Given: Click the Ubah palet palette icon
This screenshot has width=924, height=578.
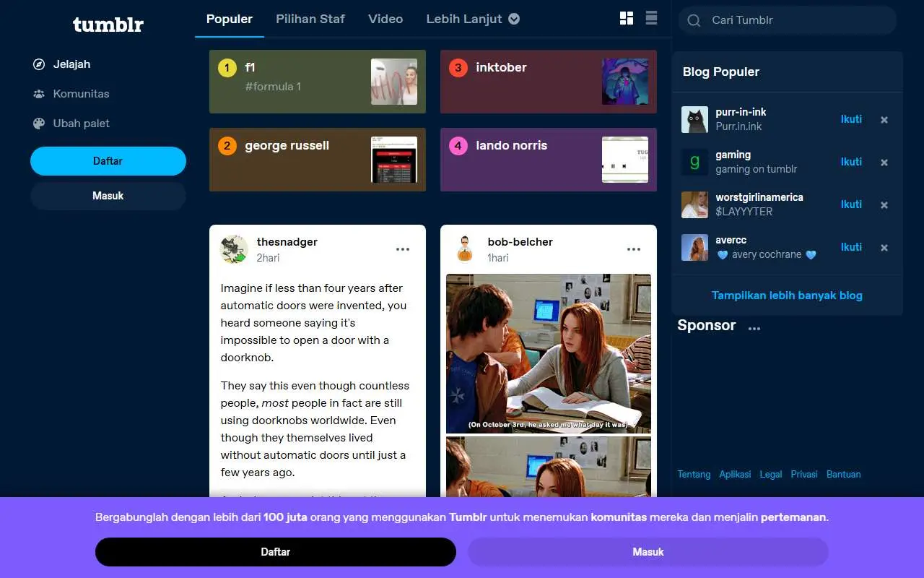Looking at the screenshot, I should [39, 124].
